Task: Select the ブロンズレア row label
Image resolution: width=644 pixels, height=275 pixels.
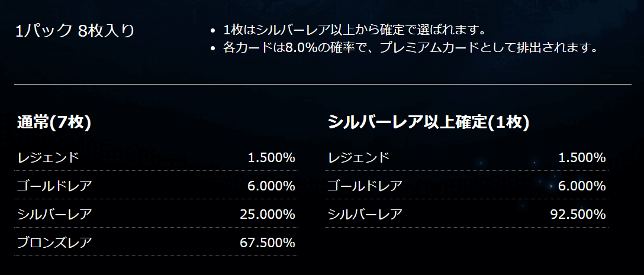Action: (x=54, y=242)
